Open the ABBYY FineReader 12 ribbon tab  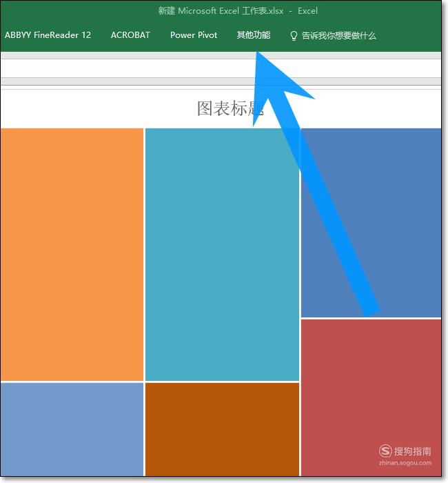(48, 35)
